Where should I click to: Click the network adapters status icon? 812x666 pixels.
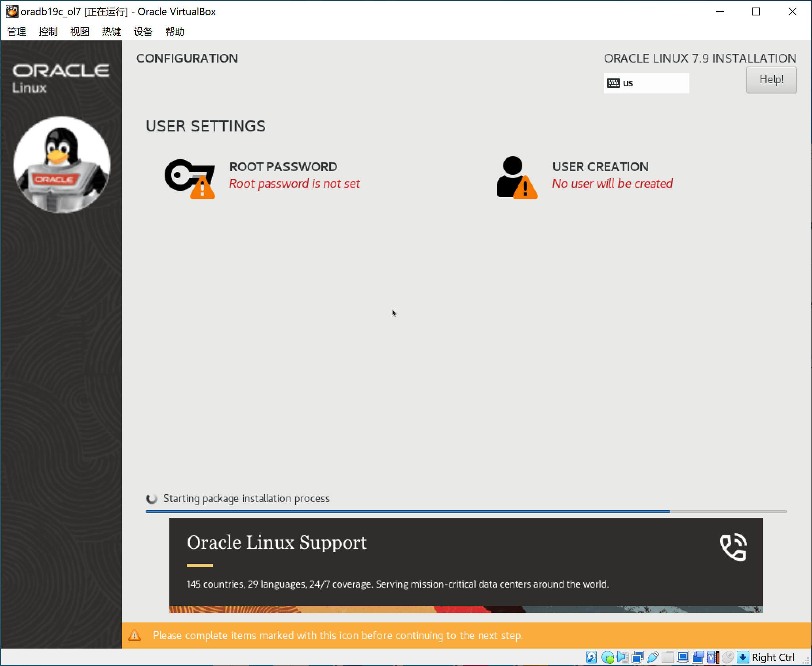coord(637,657)
